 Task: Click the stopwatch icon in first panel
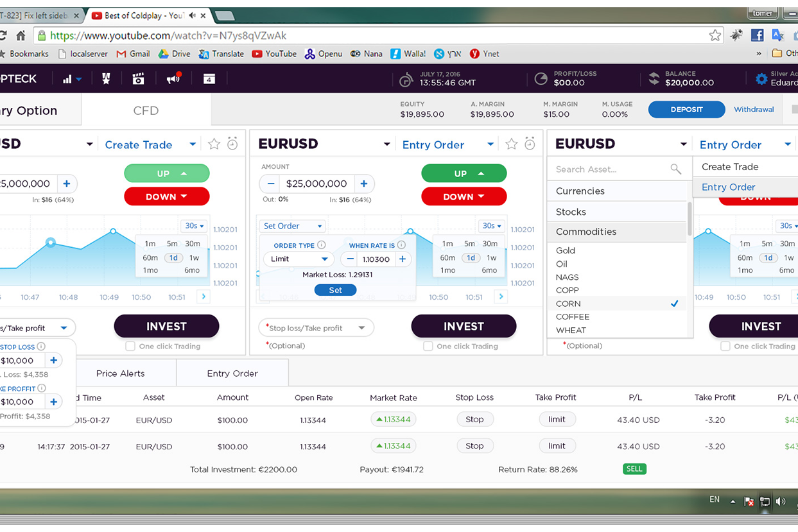coord(232,144)
